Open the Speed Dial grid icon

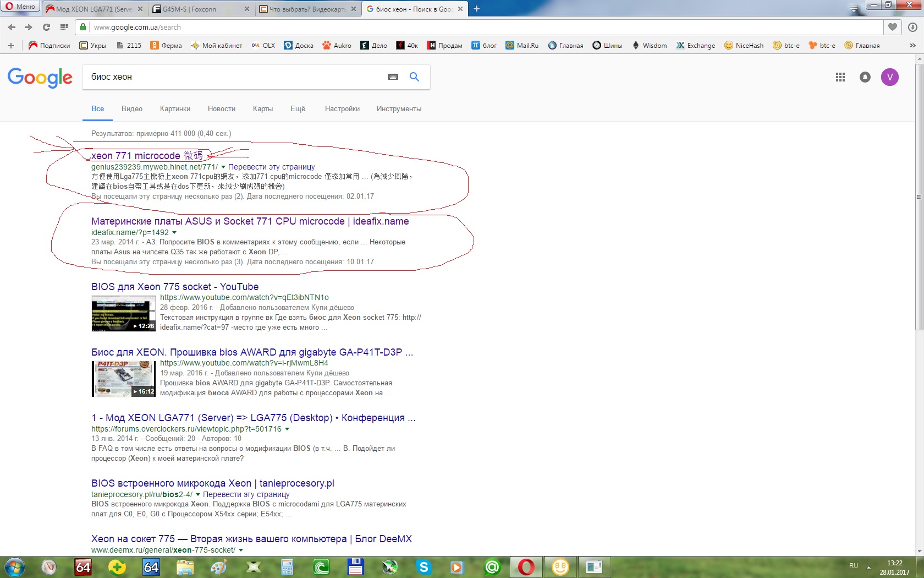64,27
